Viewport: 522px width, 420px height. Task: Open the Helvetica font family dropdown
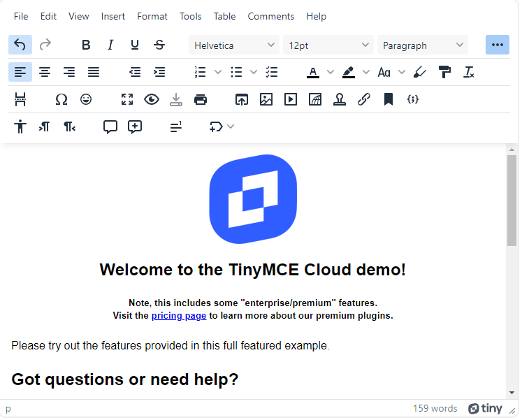[234, 45]
